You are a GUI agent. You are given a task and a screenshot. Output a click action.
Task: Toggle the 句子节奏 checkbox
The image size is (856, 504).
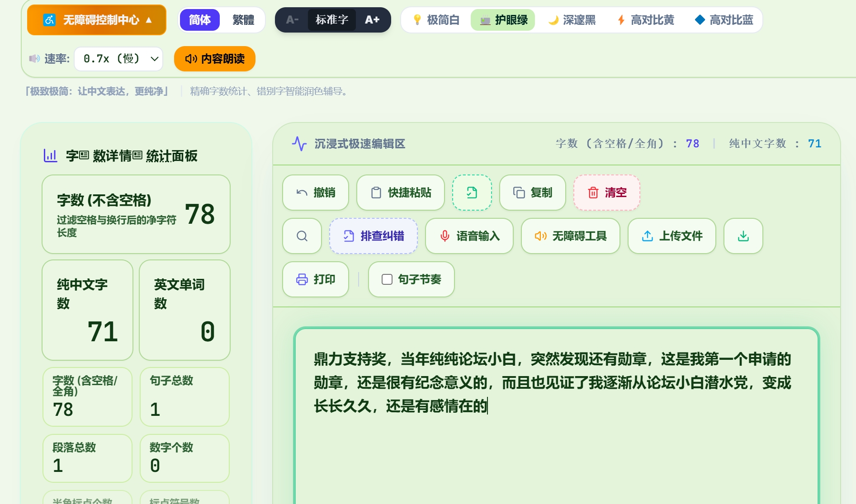[387, 279]
